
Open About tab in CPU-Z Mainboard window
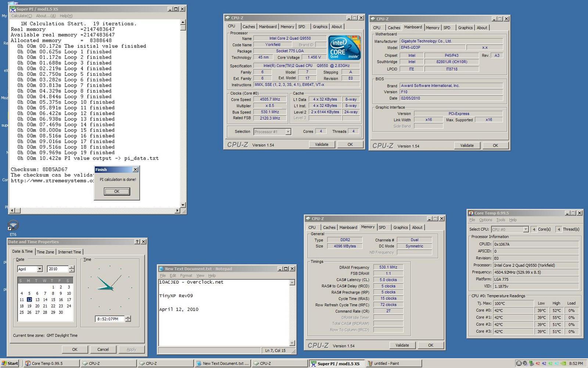pos(482,28)
